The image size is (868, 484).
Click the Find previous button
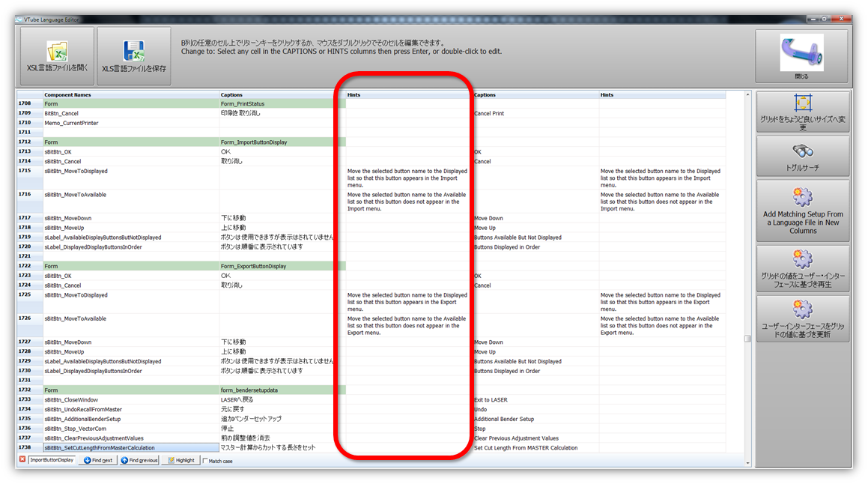139,460
